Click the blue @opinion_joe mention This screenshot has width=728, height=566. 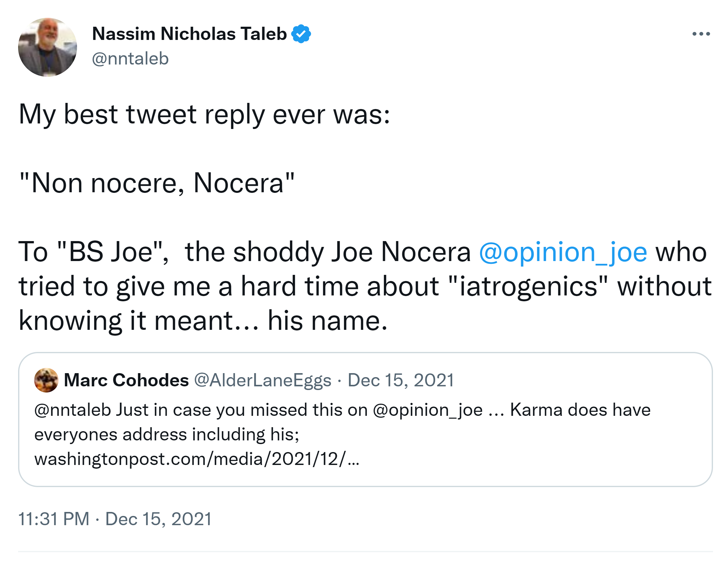pos(563,252)
